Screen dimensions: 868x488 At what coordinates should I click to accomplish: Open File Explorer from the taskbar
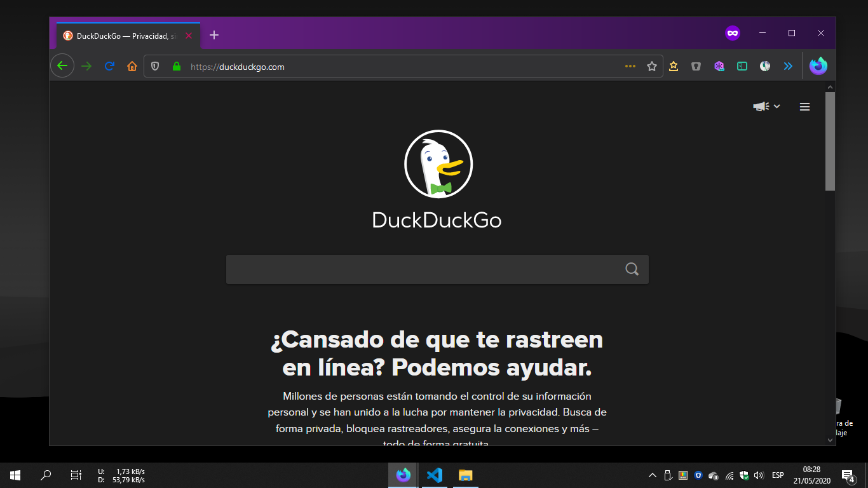466,475
